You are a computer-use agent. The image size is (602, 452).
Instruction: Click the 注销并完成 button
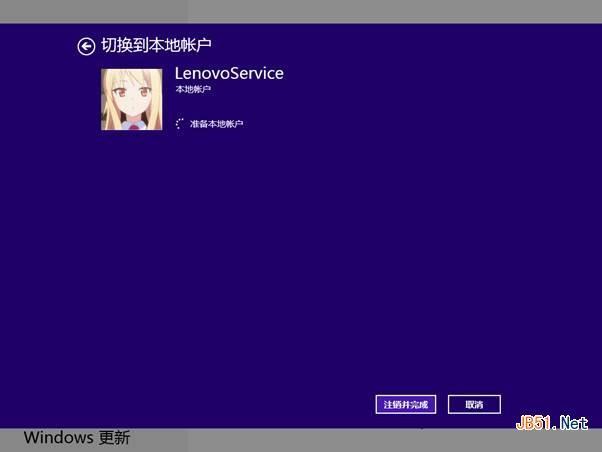click(406, 404)
